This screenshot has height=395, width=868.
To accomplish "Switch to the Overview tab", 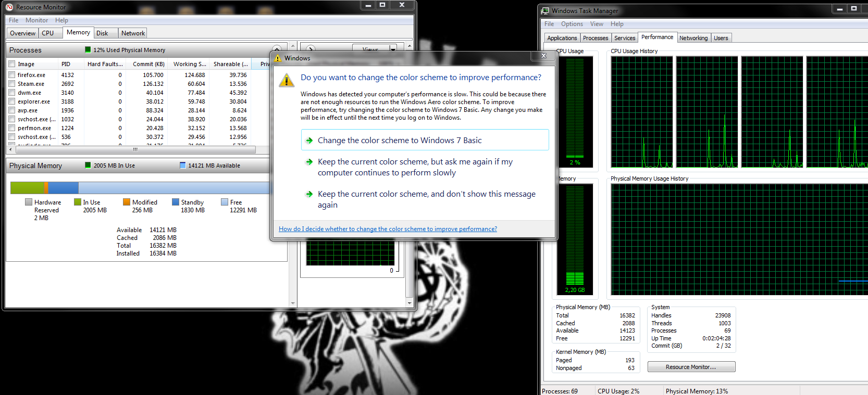I will point(23,33).
